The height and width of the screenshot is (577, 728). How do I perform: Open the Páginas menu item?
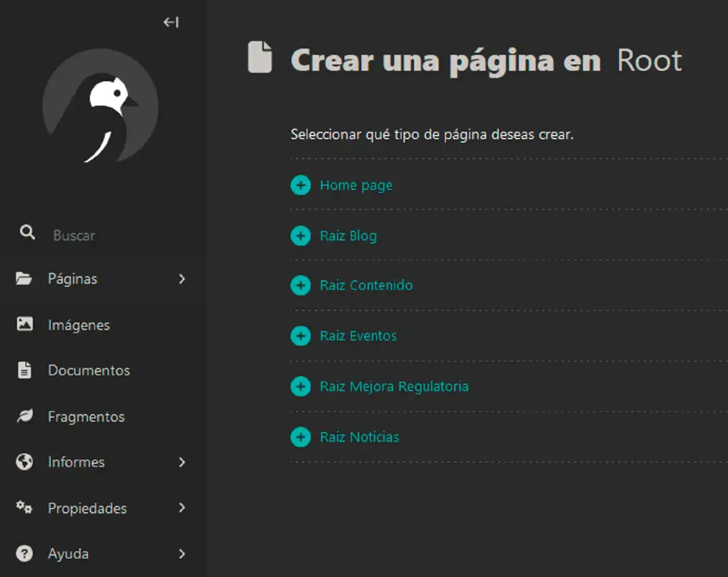click(72, 279)
